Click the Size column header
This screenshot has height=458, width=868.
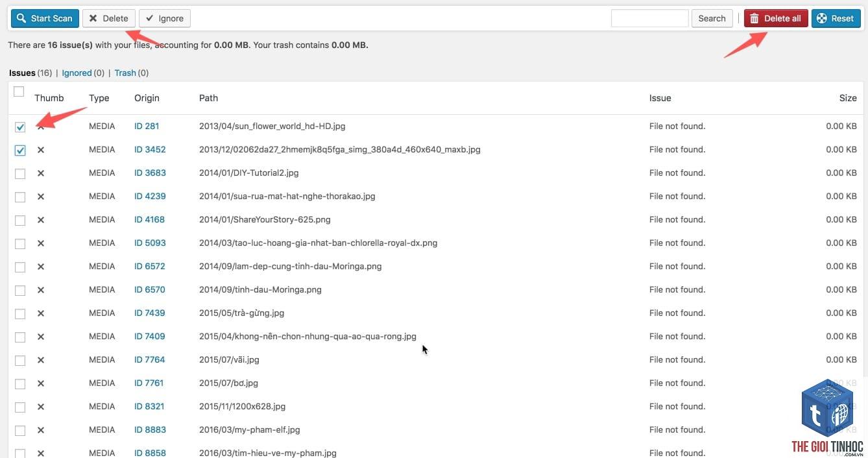(848, 98)
